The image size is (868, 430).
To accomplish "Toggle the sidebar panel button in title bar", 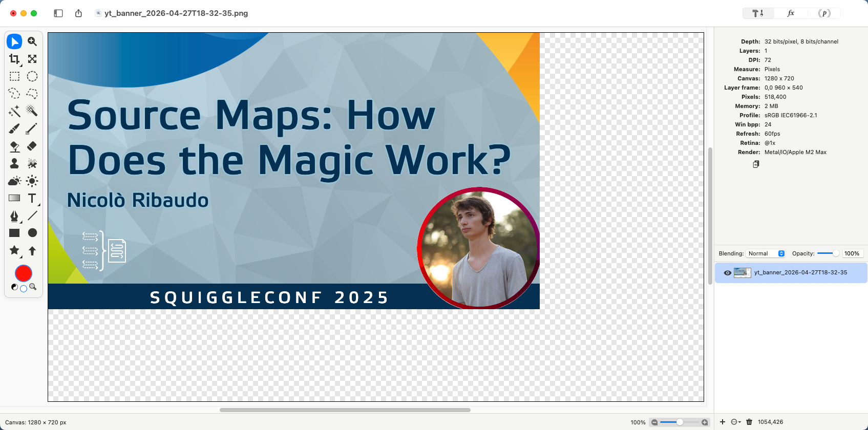I will [x=58, y=13].
